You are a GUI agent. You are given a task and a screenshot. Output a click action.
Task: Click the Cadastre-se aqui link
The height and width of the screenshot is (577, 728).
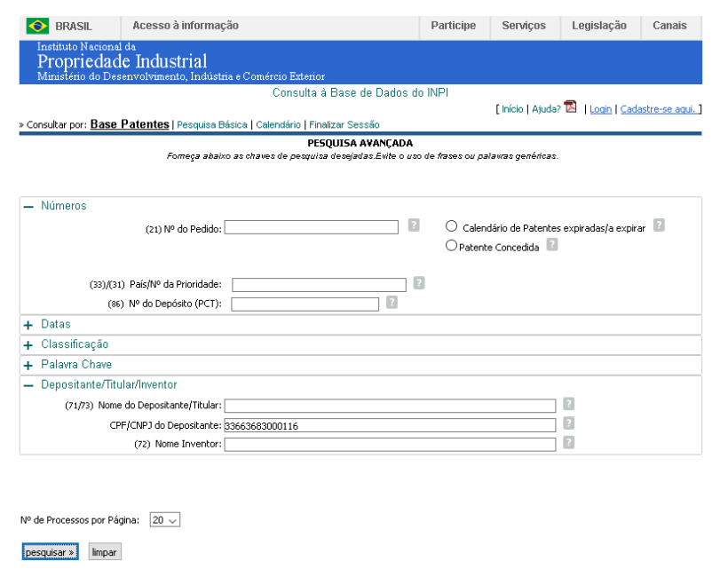tap(659, 109)
